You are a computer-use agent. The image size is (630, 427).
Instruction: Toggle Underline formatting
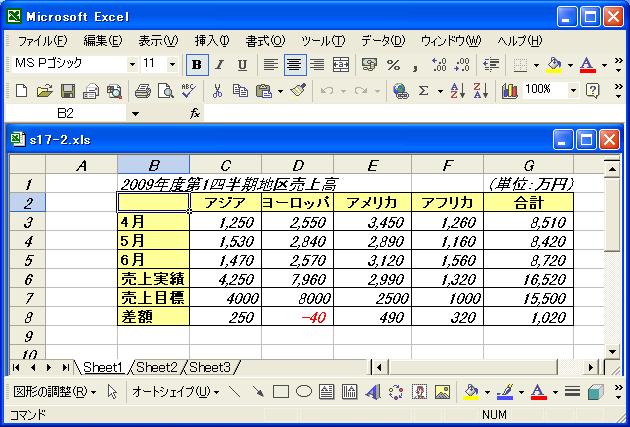[x=242, y=65]
